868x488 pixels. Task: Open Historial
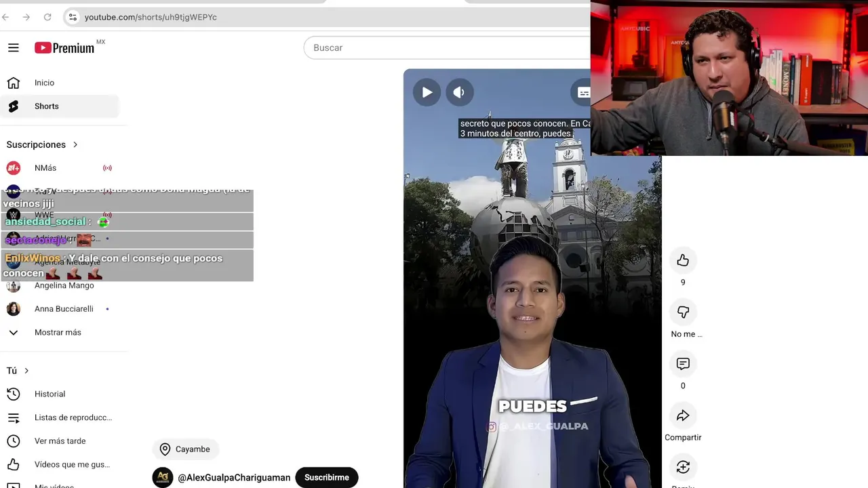(x=60, y=394)
